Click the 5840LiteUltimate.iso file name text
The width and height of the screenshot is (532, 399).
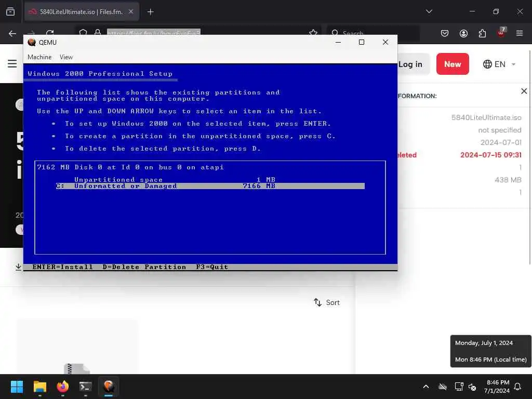[486, 117]
